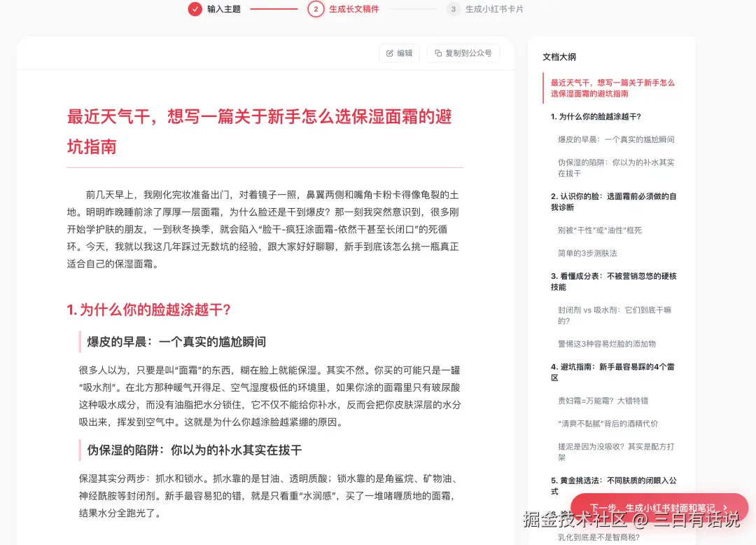Click the pencil icon inside the 编辑 button
Viewport: 756px width, 545px height.
pyautogui.click(x=389, y=53)
